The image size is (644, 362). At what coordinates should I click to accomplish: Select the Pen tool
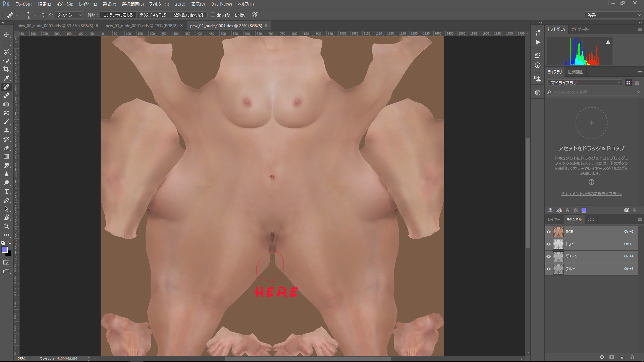(6, 200)
